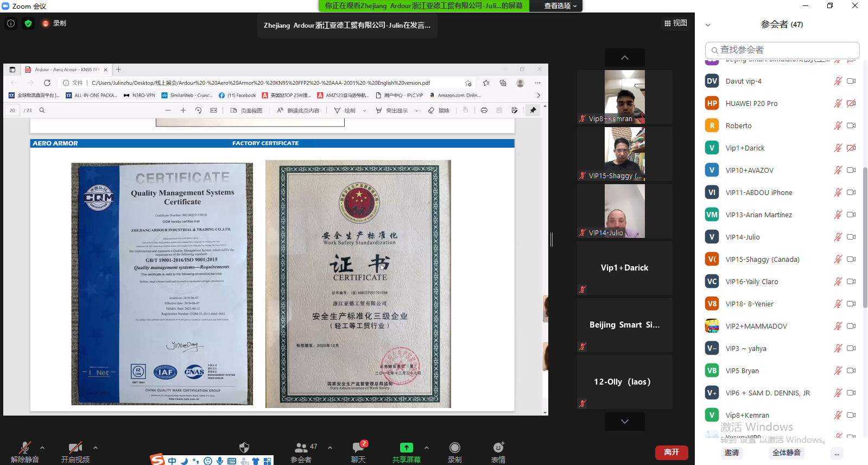Show next video thumbnails with down chevron
Viewport: 868px width, 465px height.
625,422
